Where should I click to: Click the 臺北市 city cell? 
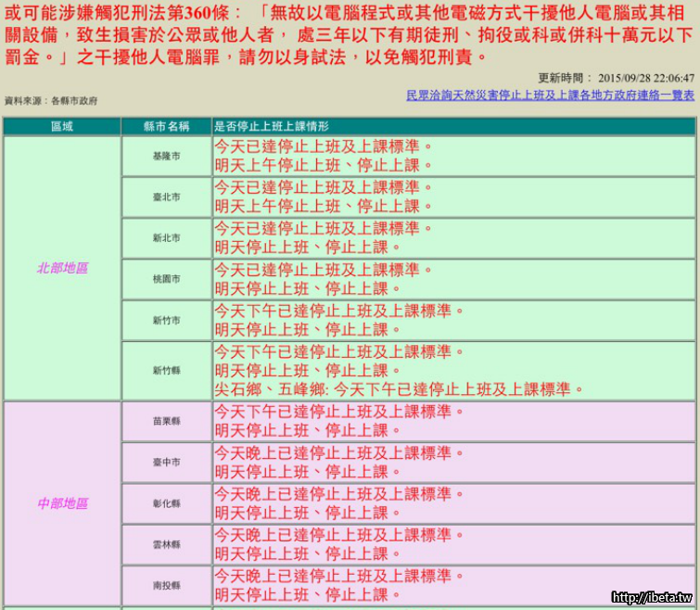pyautogui.click(x=167, y=197)
